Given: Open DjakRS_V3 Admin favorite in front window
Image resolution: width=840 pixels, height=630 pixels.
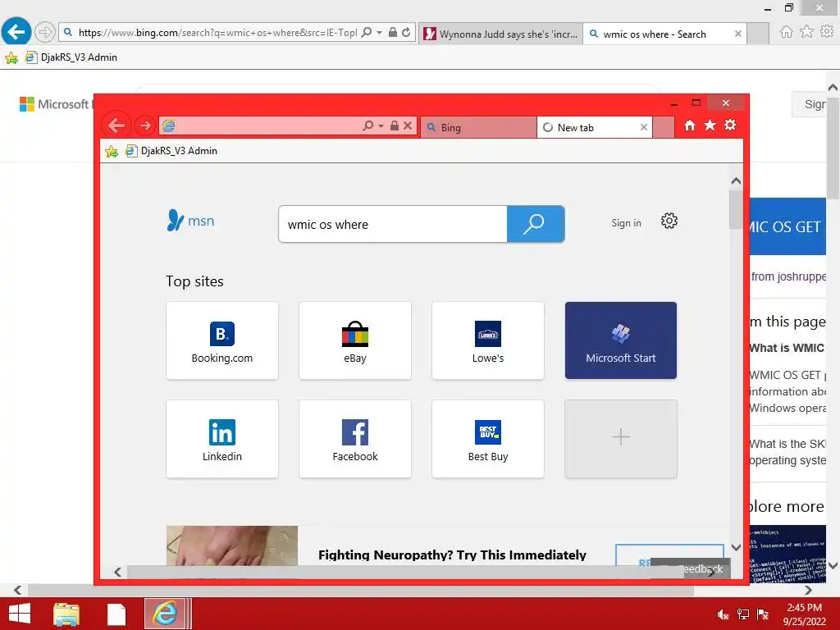Looking at the screenshot, I should (171, 151).
